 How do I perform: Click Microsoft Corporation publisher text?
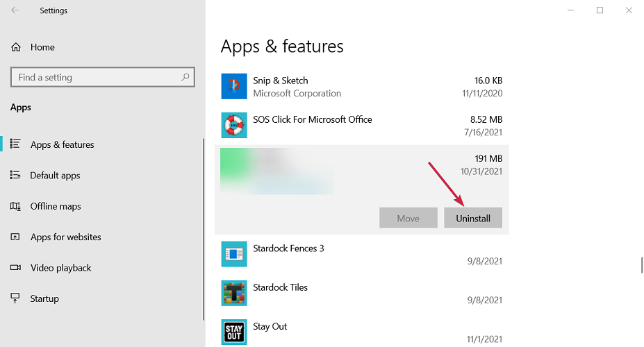(x=297, y=94)
